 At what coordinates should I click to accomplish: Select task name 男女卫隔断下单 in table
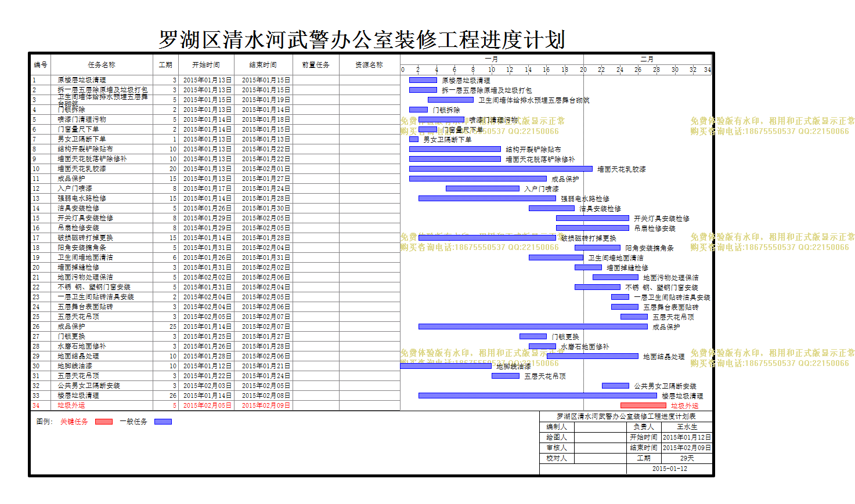[x=81, y=139]
